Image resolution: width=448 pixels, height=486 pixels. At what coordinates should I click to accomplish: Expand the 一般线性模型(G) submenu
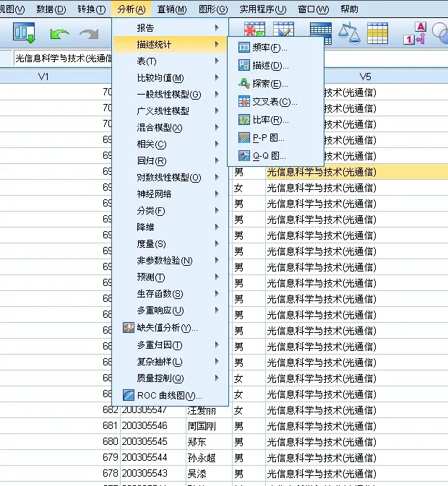[171, 94]
